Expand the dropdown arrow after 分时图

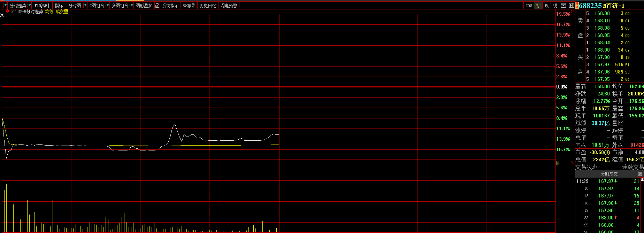coord(85,6)
